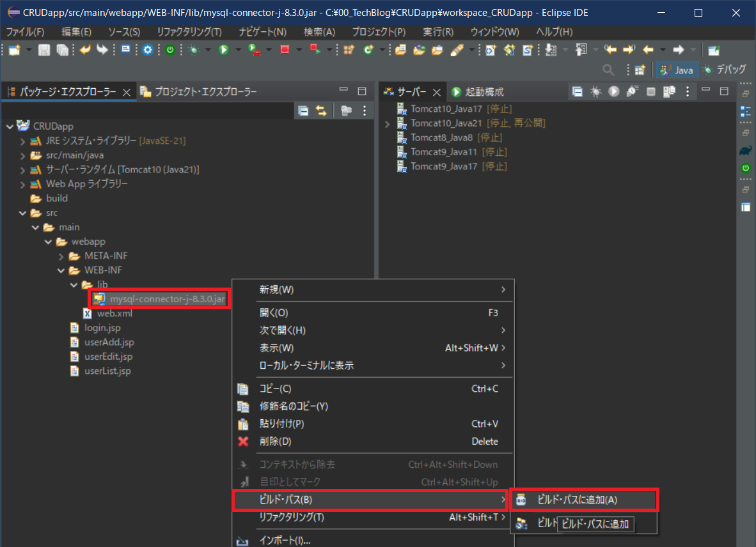756x547 pixels.
Task: Click the Run with coverage icon
Action: pyautogui.click(x=254, y=50)
